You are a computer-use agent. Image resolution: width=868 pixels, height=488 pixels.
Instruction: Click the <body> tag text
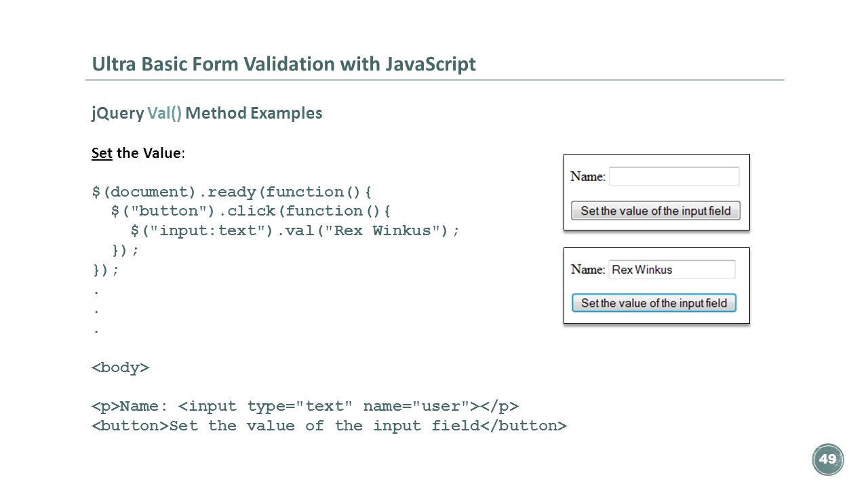point(121,368)
